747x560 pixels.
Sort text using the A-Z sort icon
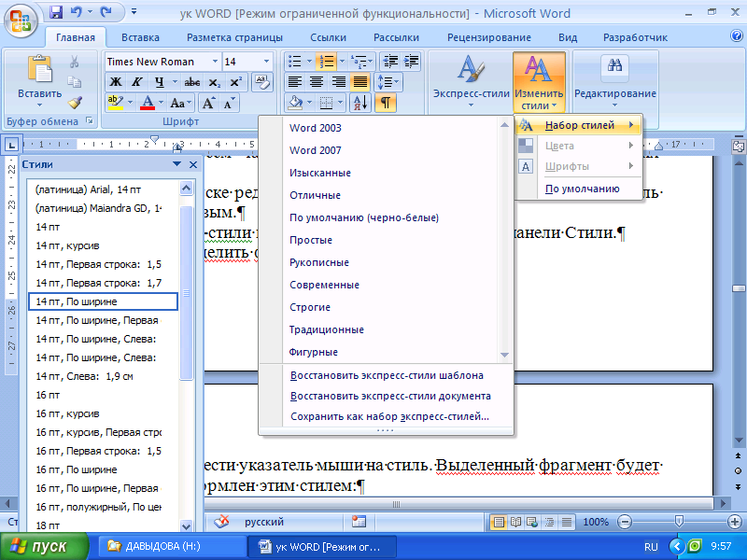point(360,103)
